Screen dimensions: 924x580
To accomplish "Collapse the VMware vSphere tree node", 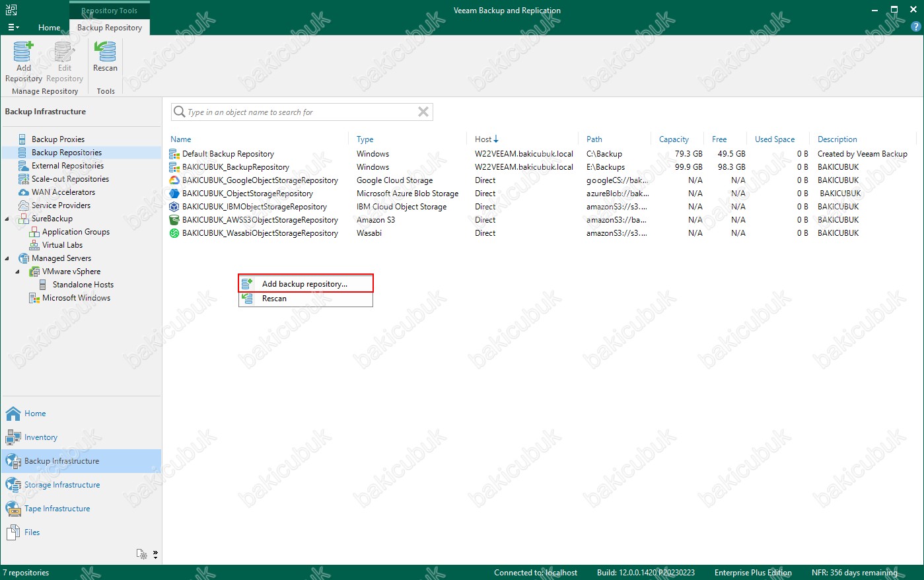I will [x=18, y=272].
